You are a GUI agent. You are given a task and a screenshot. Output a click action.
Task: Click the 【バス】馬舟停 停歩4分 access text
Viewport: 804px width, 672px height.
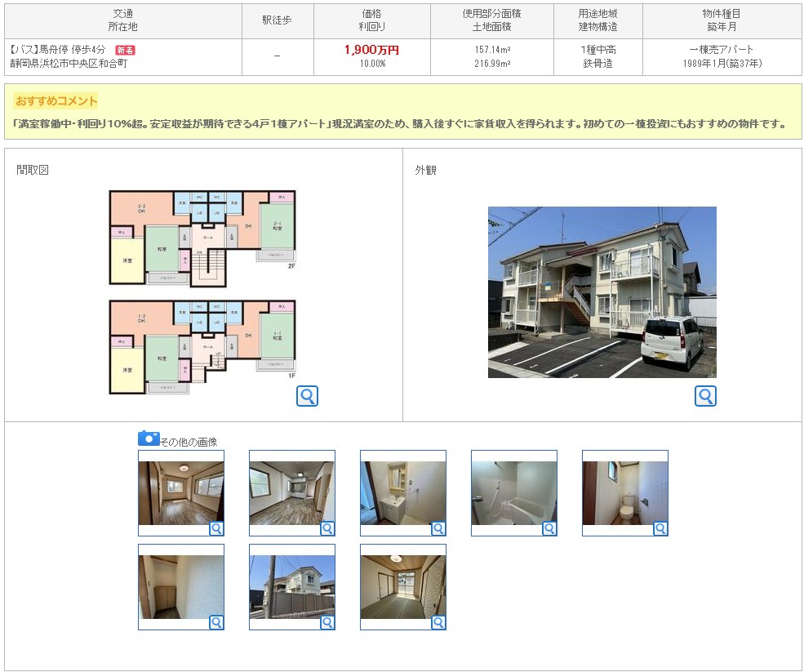(58, 50)
